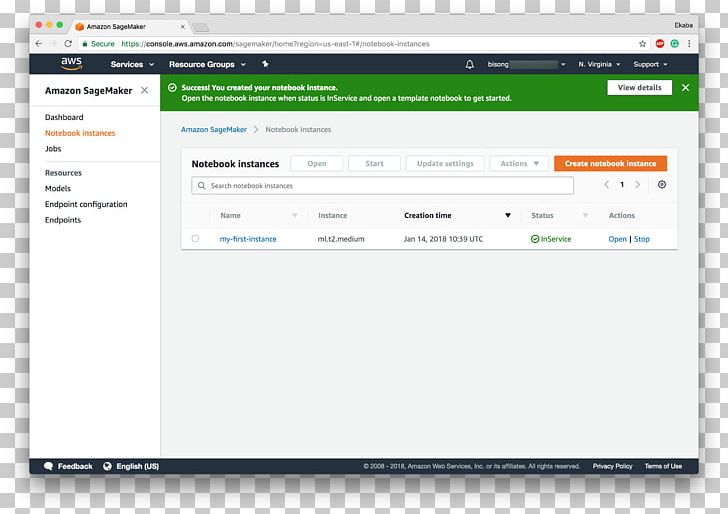Click the pin shortcut icon in navbar
Screen dimensions: 728x514
[265, 64]
